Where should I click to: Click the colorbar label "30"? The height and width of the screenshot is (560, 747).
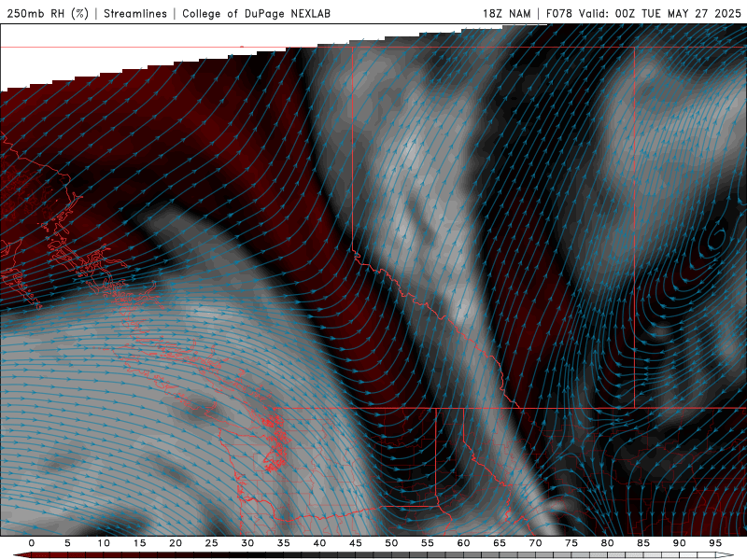pos(247,543)
